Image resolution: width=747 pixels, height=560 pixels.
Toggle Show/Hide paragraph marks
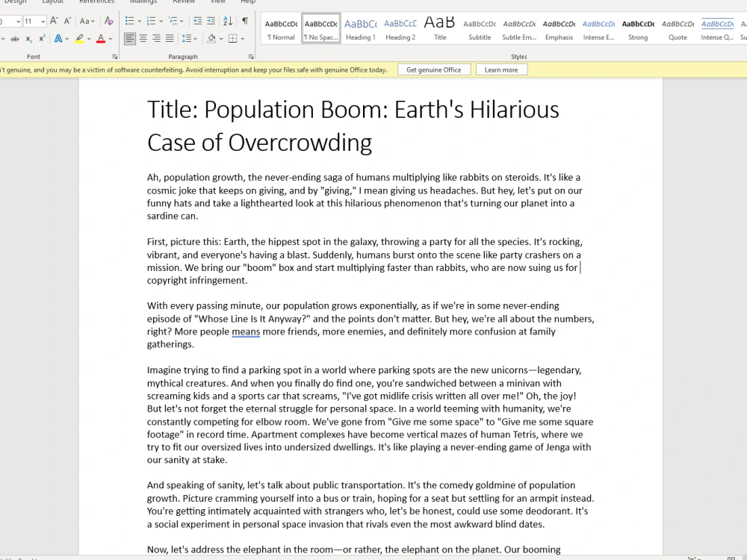[x=245, y=21]
